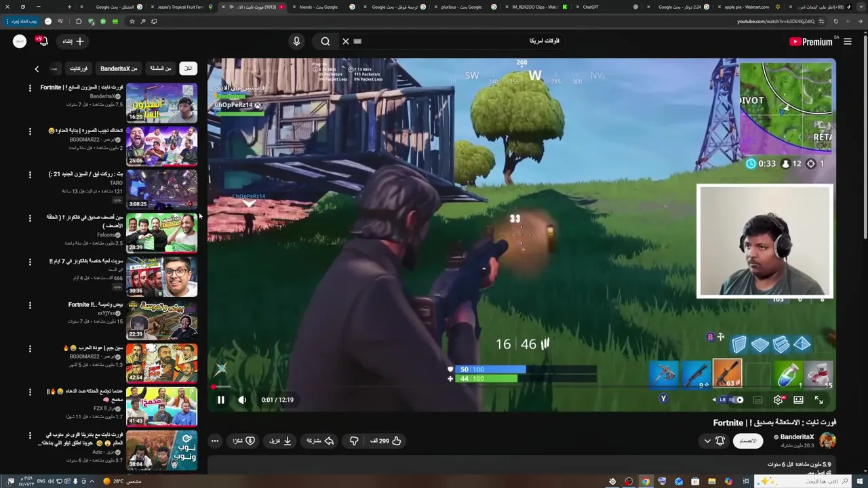Select the 'من السلسلة' filter chip
868x488 pixels.
click(x=160, y=68)
